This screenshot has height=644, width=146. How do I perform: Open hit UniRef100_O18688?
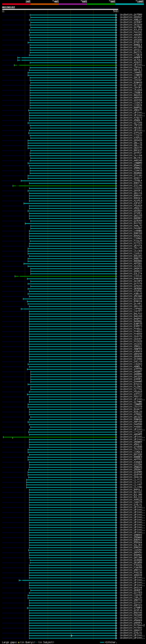click(x=131, y=560)
